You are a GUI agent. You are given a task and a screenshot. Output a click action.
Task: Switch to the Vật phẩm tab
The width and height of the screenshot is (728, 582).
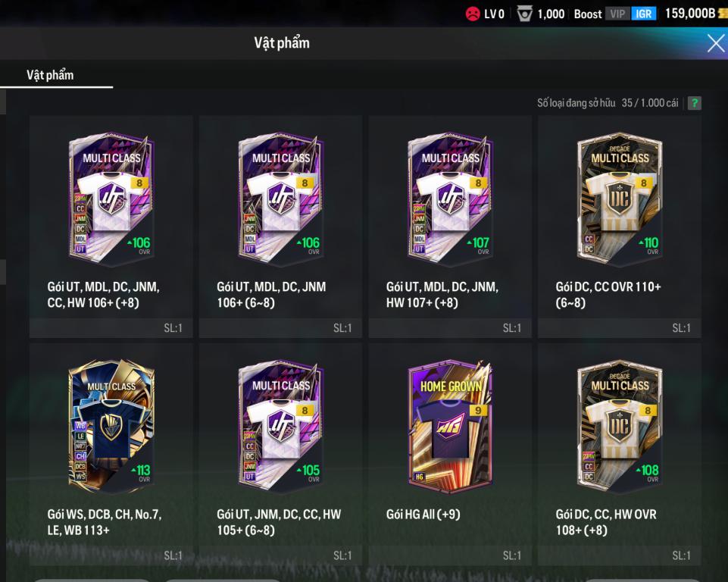point(50,75)
